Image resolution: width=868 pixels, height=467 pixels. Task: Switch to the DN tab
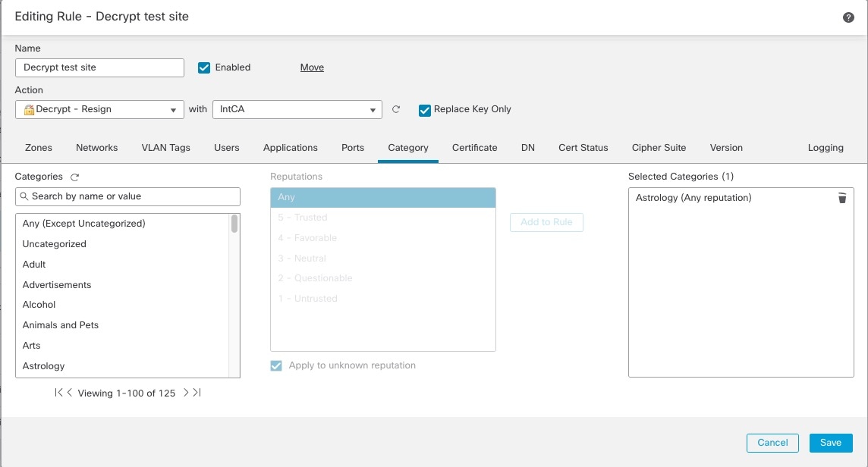[527, 148]
